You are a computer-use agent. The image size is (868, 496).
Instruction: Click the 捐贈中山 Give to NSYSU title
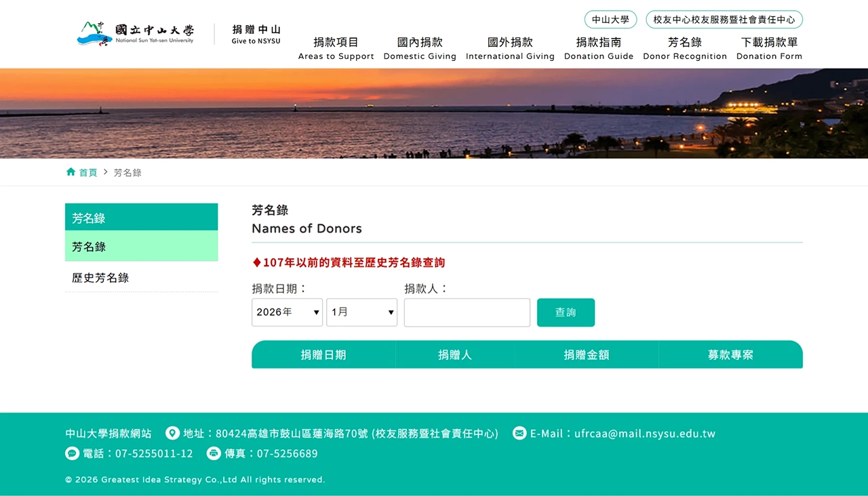[256, 35]
